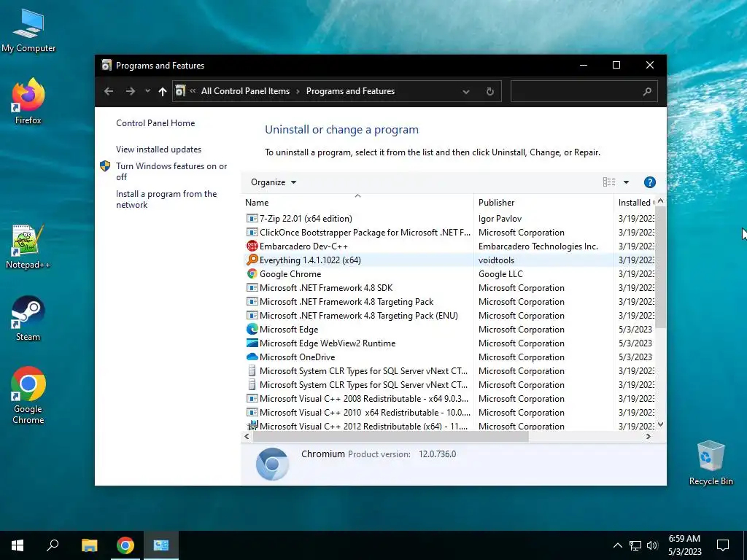Sort by the Installed On column header
The height and width of the screenshot is (560, 747).
pos(636,203)
